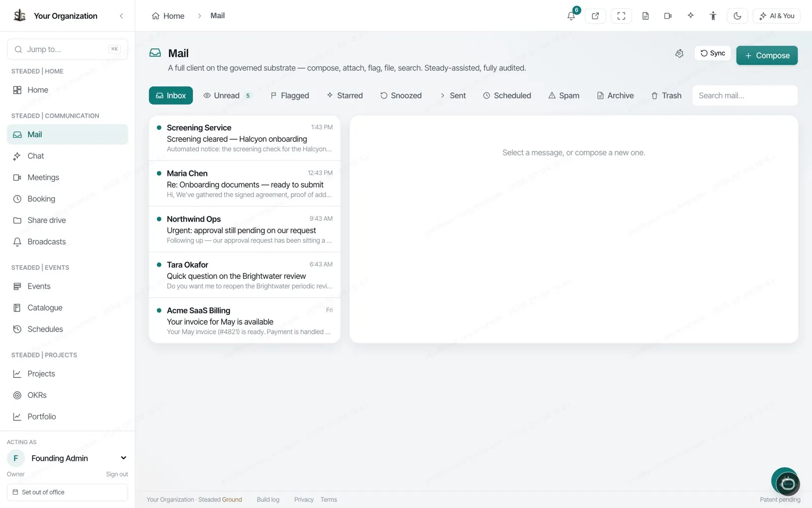The width and height of the screenshot is (812, 508).
Task: Open the Acme SaaS Billing invoice email
Action: [245, 321]
